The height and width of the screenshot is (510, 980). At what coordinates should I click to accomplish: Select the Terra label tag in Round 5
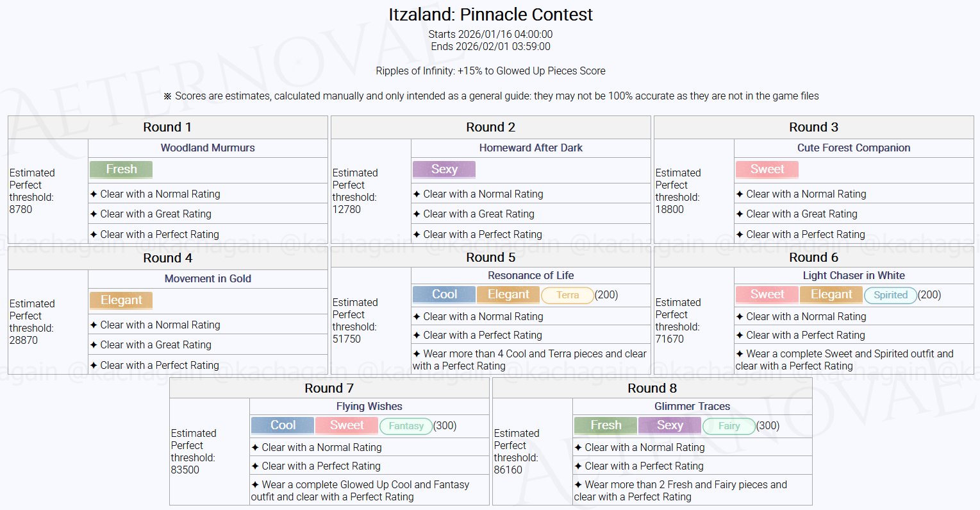coord(567,295)
